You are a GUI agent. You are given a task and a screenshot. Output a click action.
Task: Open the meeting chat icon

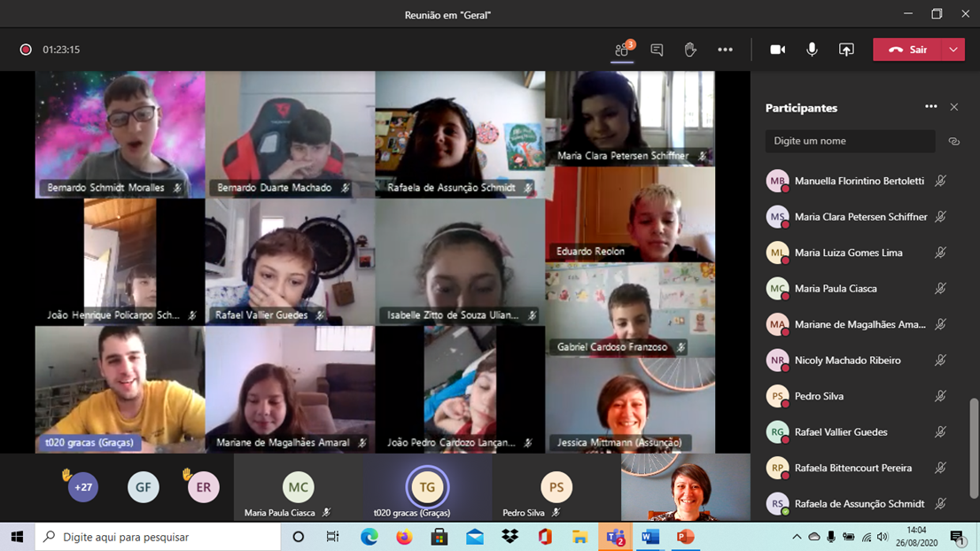coord(657,50)
